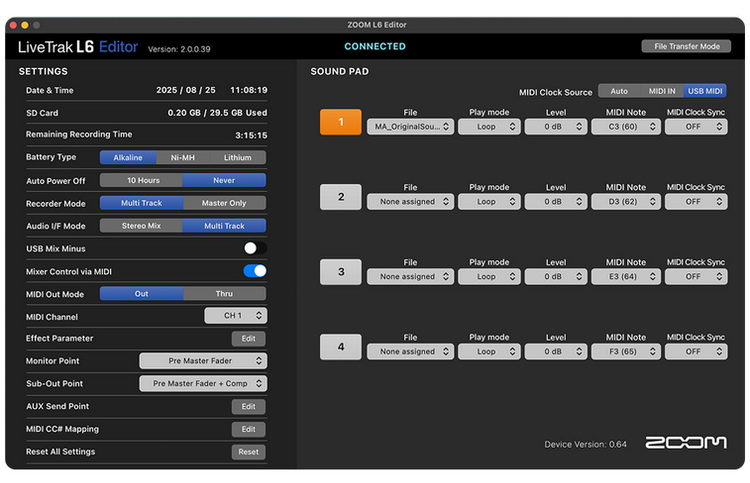Switch to File Transfer Mode
This screenshot has width=750, height=483.
point(686,46)
